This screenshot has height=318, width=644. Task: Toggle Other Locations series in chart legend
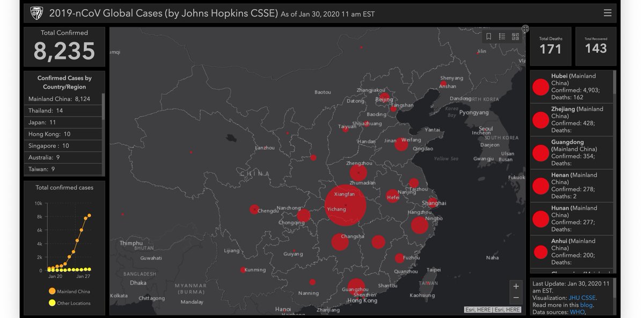69,303
